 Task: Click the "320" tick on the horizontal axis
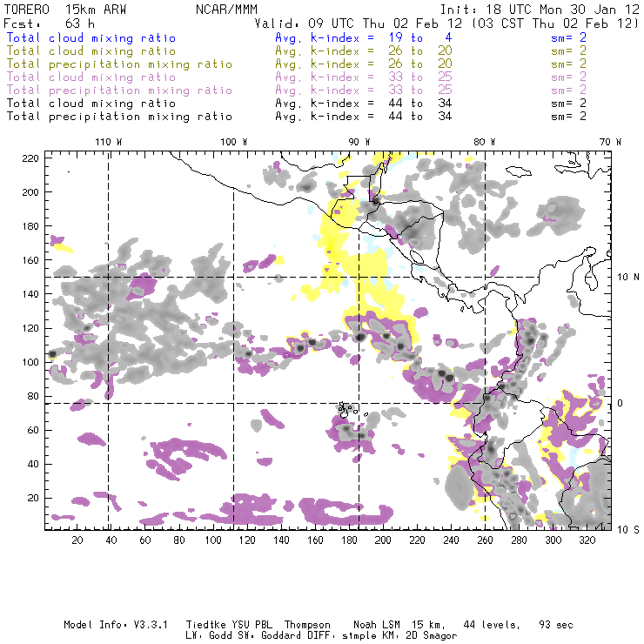(587, 540)
